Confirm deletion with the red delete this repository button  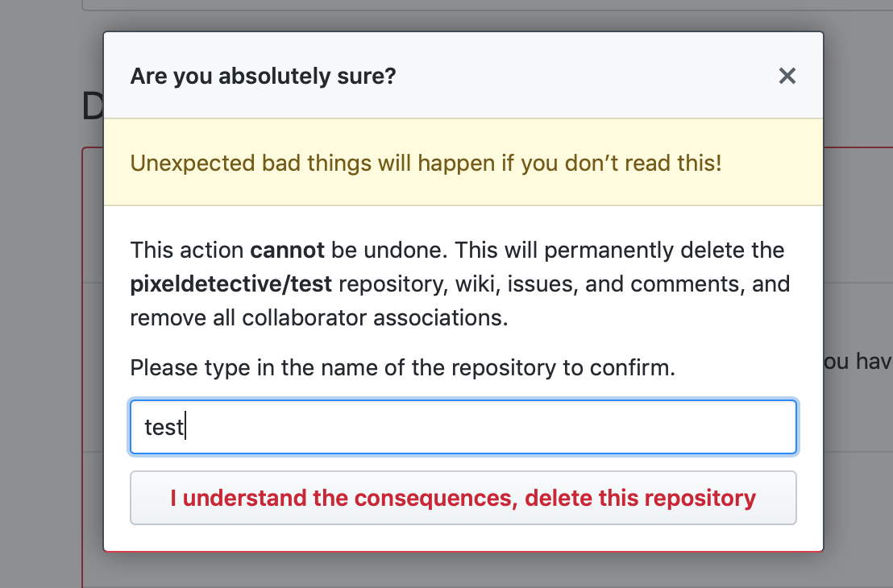[x=463, y=498]
